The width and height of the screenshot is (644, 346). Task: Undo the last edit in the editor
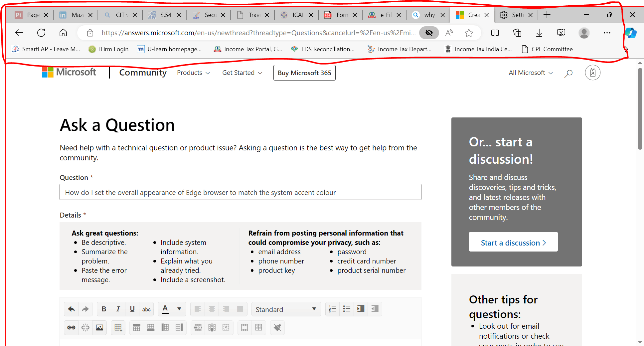[x=71, y=309]
